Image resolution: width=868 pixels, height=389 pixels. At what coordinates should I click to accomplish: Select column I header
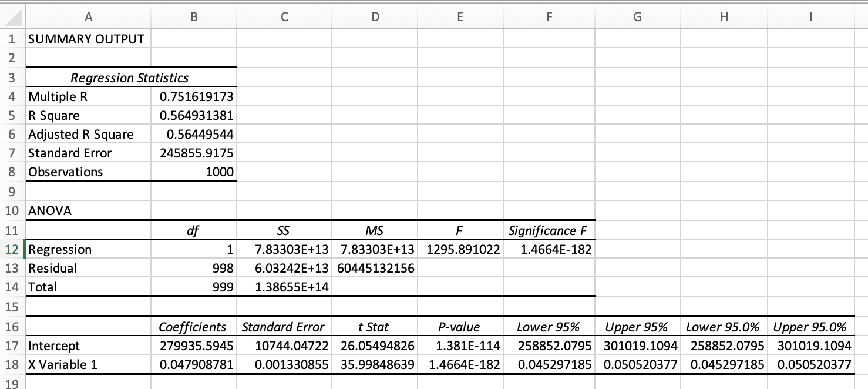coord(810,18)
